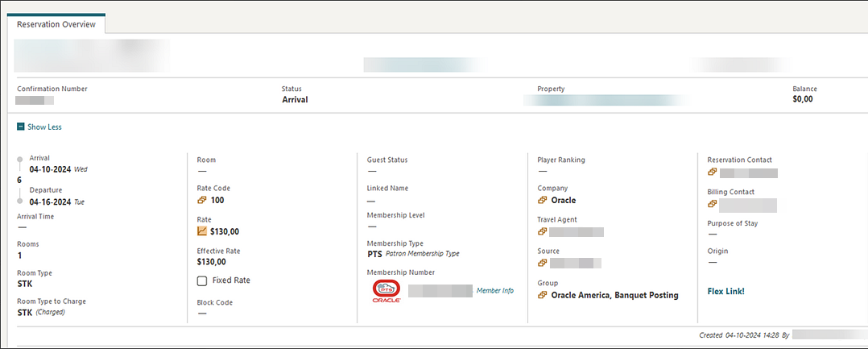This screenshot has height=349, width=868.
Task: Click the blurred Confirmation Number value
Action: (x=35, y=101)
